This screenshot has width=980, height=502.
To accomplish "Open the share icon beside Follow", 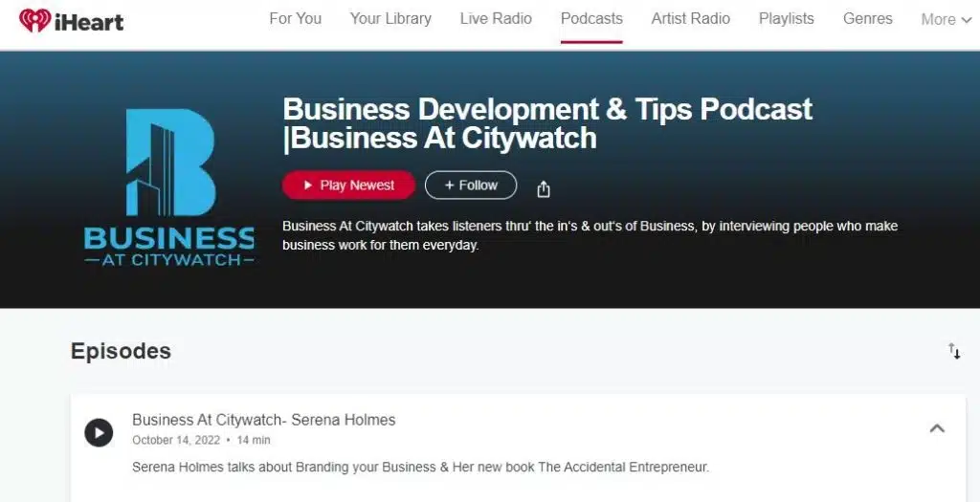I will click(544, 188).
